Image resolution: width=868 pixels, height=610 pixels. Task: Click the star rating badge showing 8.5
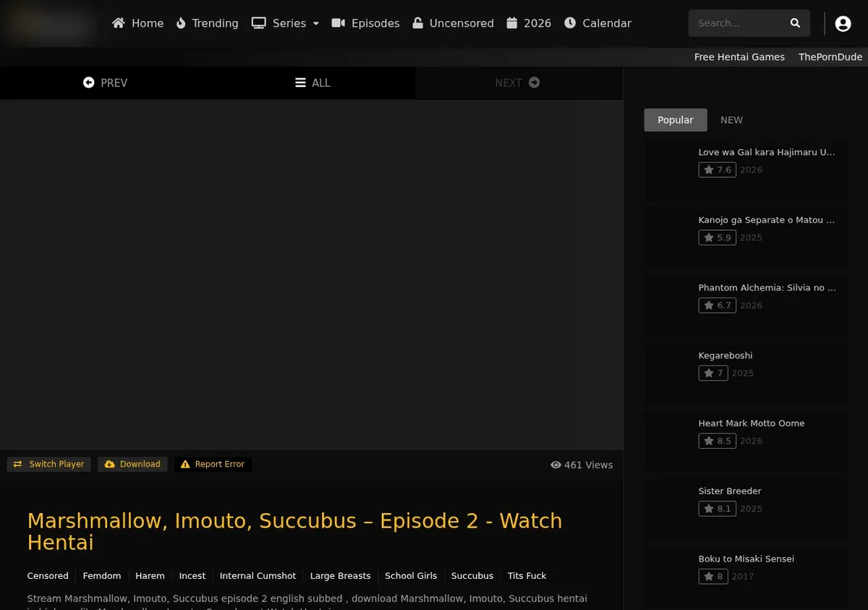click(717, 441)
